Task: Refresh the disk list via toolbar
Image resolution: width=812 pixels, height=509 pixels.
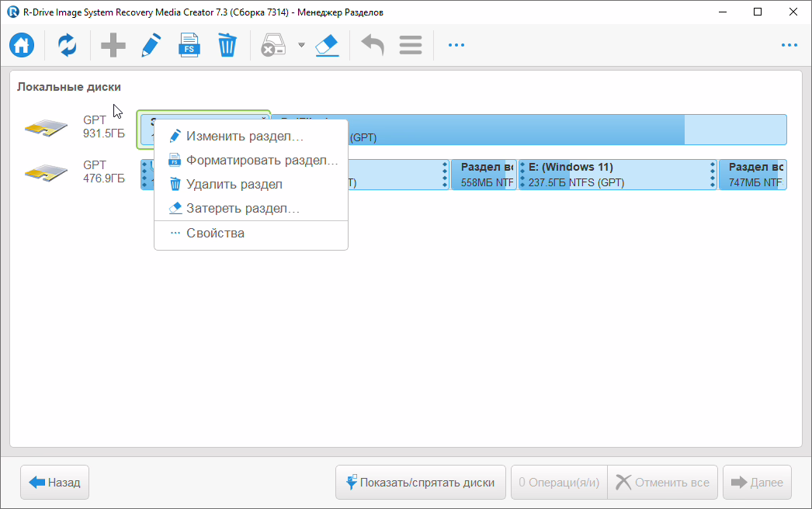Action: [68, 45]
